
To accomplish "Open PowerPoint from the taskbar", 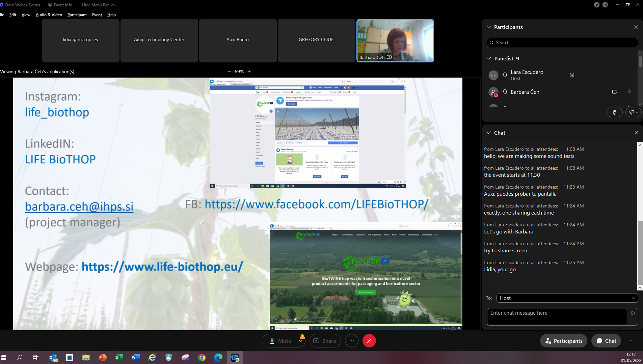I will (103, 358).
